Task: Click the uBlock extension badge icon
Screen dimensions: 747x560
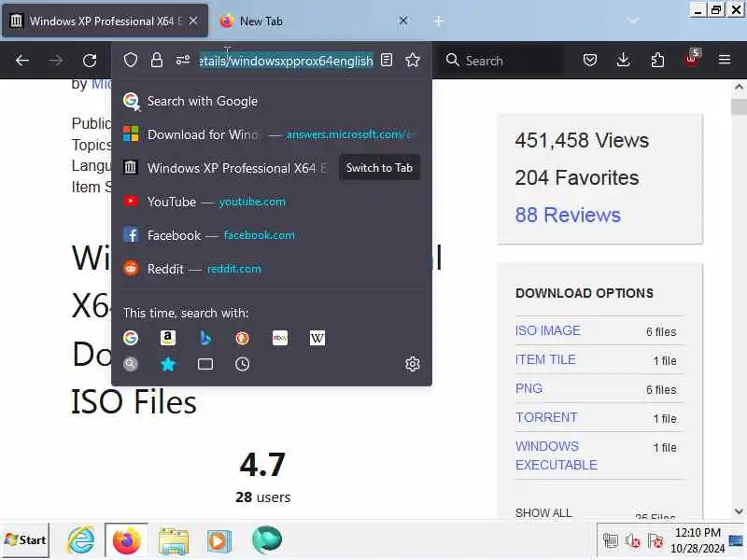Action: pyautogui.click(x=692, y=59)
